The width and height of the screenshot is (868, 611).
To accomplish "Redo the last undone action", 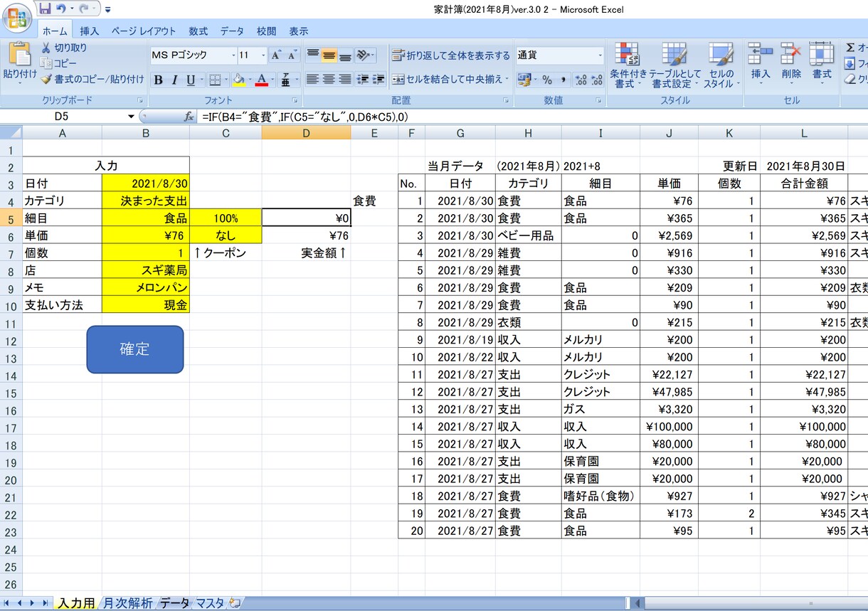I will pos(85,9).
